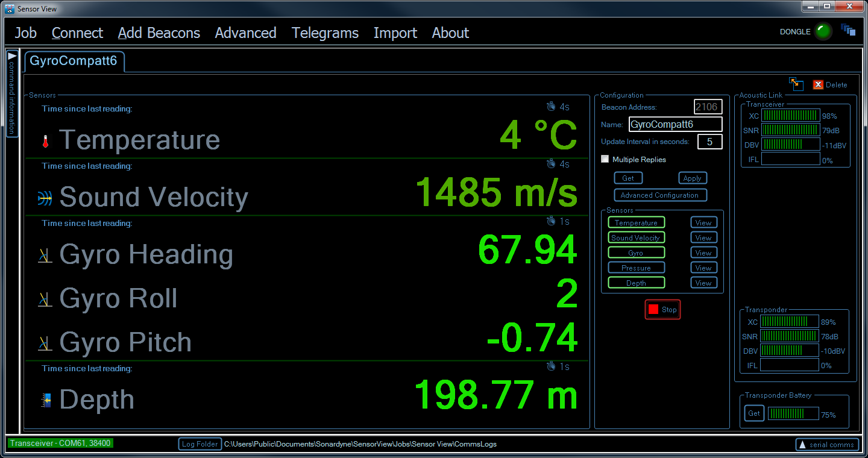Click the stopwatch icon above Gyro Heading
Viewport: 868px width, 458px height.
pyautogui.click(x=550, y=221)
